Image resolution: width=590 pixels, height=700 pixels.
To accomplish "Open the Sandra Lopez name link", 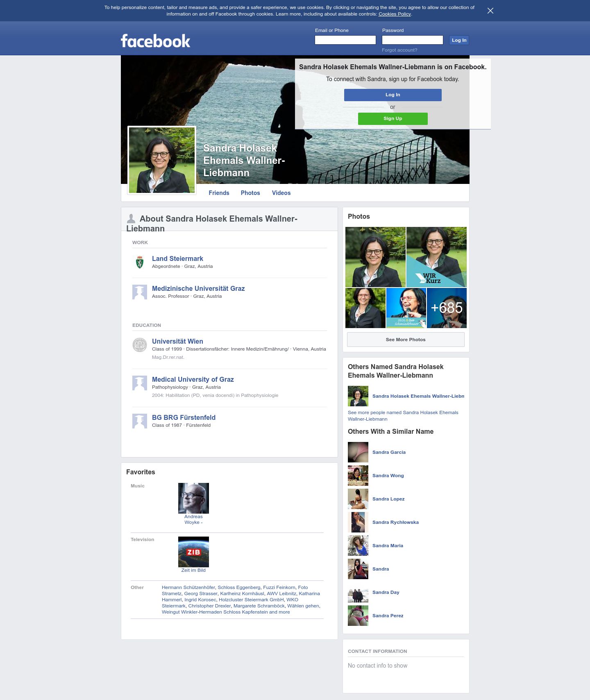I will coord(388,499).
